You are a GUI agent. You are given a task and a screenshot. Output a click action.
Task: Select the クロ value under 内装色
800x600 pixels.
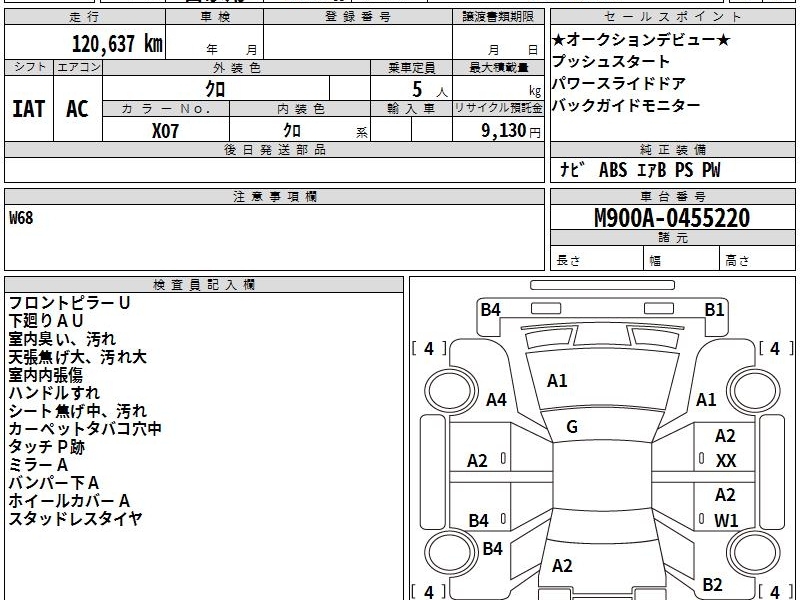[x=292, y=130]
